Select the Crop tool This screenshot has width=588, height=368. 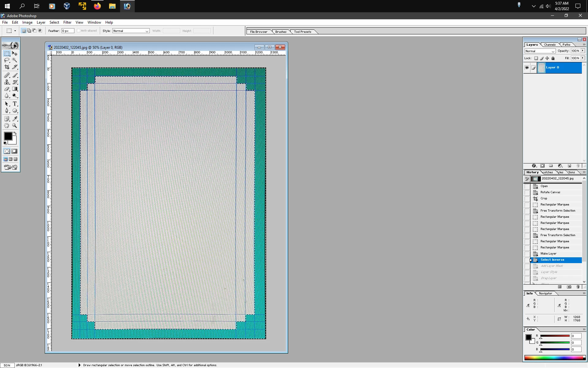(7, 67)
